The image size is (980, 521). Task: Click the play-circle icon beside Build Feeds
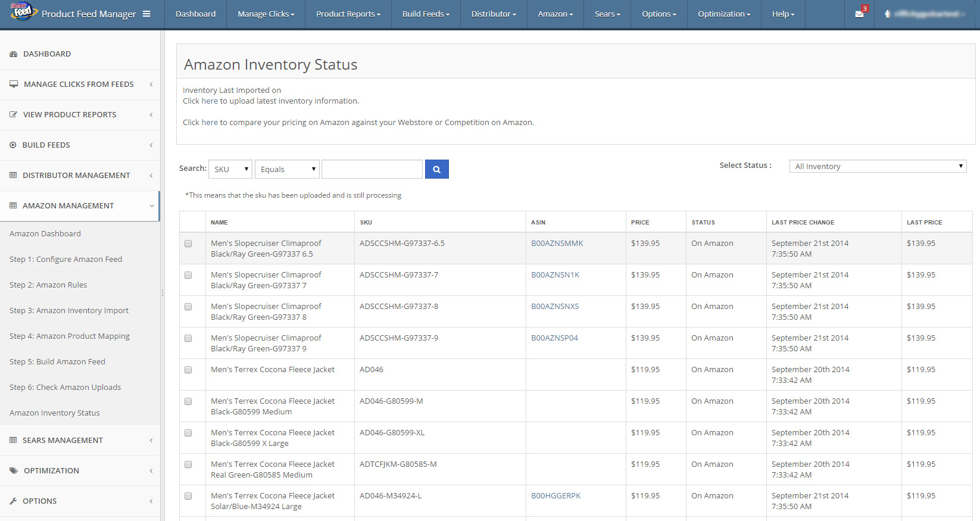coord(13,145)
